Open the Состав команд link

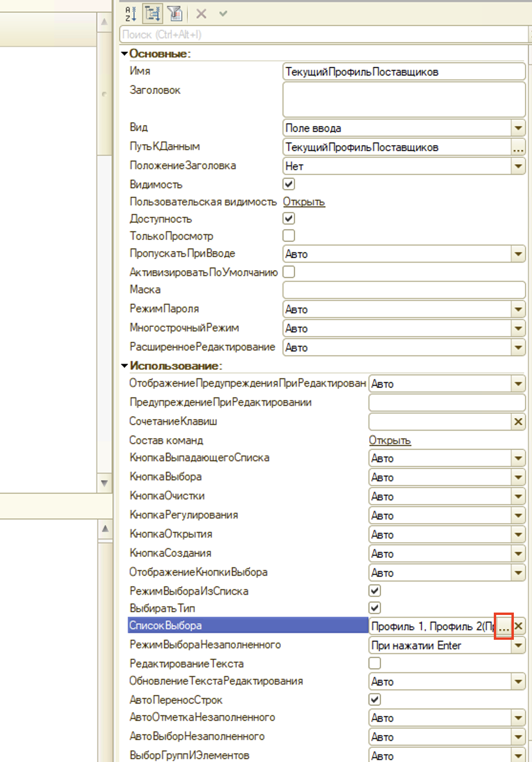coord(390,441)
